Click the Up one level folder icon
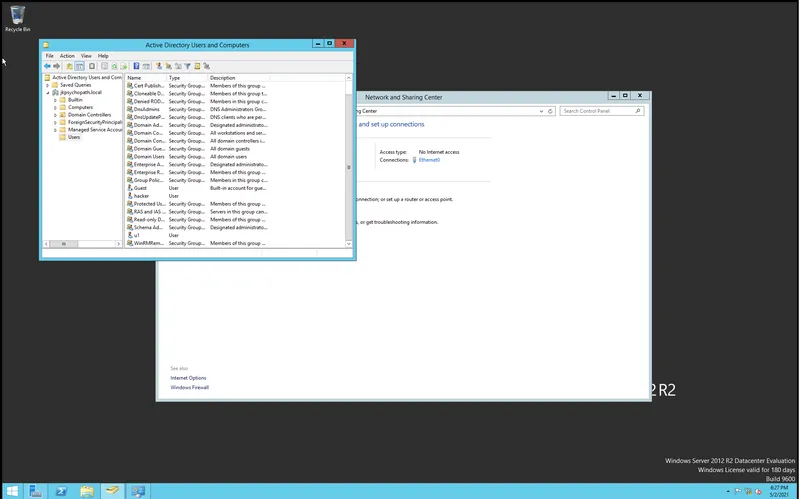 tap(69, 66)
